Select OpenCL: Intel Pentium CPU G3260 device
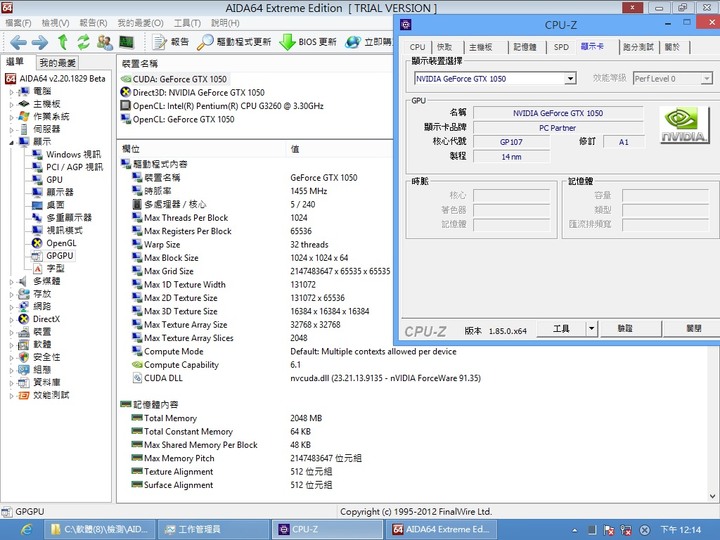 click(228, 106)
